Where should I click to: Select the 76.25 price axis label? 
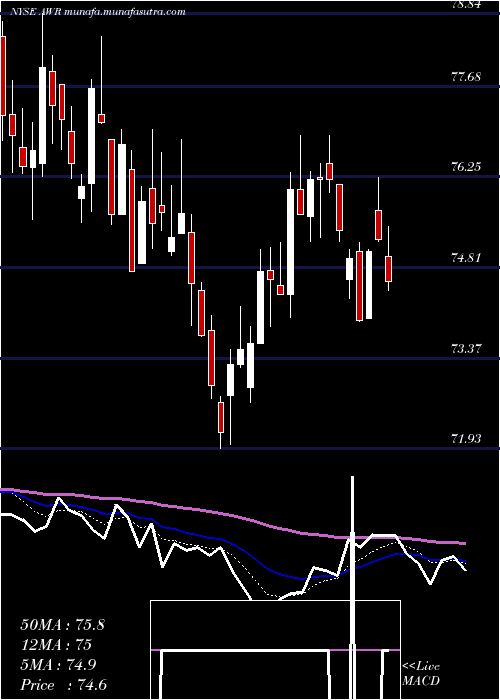(x=467, y=167)
